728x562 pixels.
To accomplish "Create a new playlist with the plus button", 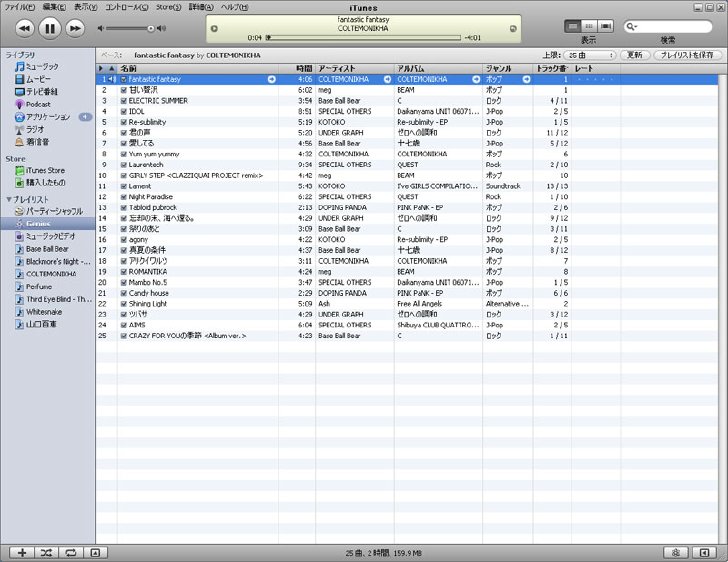I will point(22,553).
